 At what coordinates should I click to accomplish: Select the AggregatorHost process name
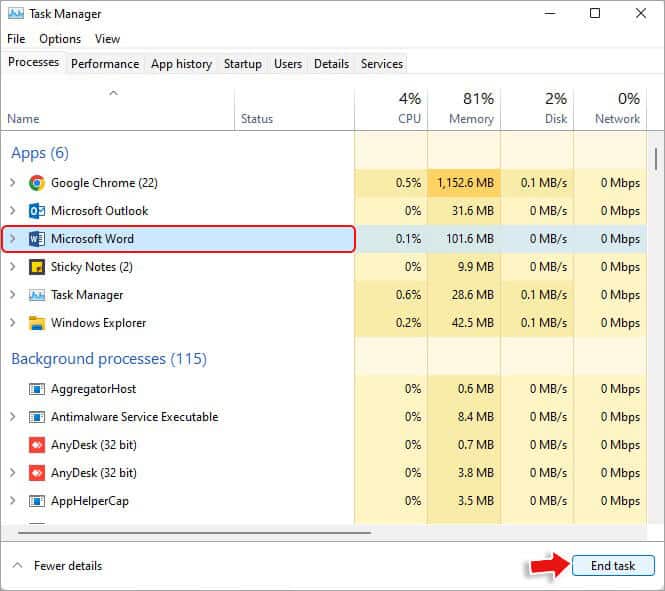pyautogui.click(x=93, y=389)
